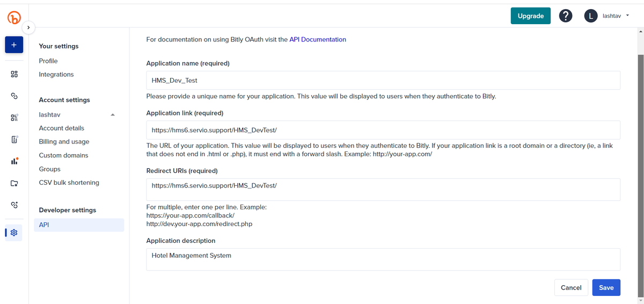Go to Custom domains settings
644x304 pixels.
click(x=63, y=155)
